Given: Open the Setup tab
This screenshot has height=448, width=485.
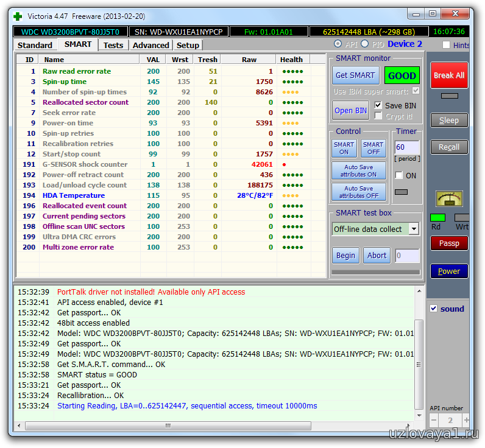Looking at the screenshot, I should (188, 46).
